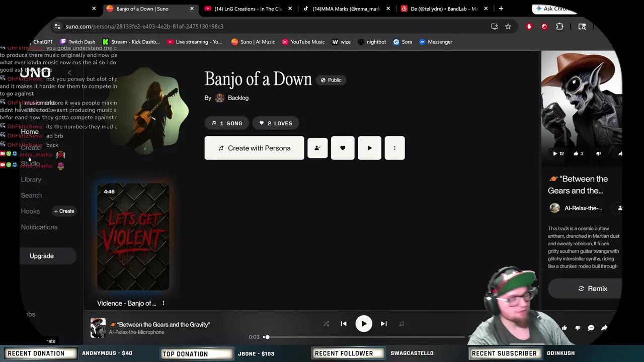
Task: Bookmark this page with the star icon
Action: tap(508, 27)
